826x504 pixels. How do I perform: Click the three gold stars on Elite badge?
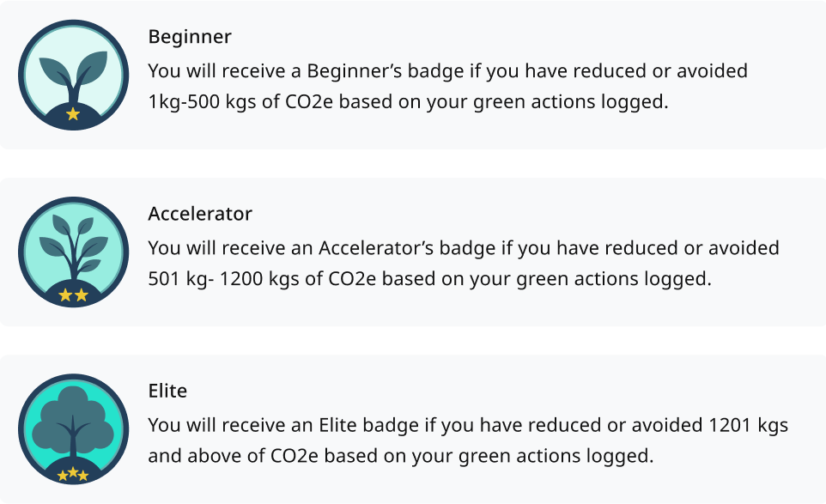coord(73,473)
